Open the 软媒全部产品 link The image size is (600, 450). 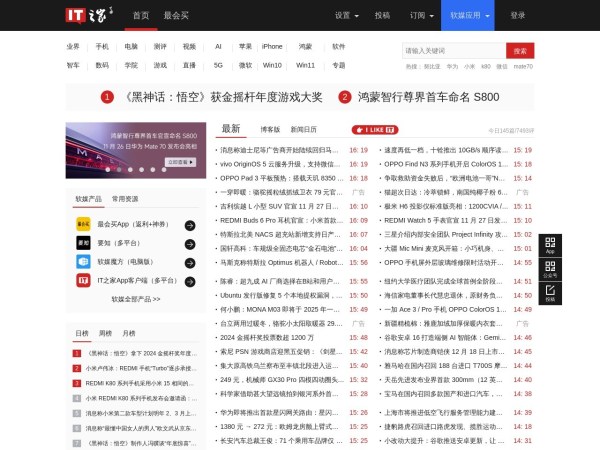coord(135,299)
